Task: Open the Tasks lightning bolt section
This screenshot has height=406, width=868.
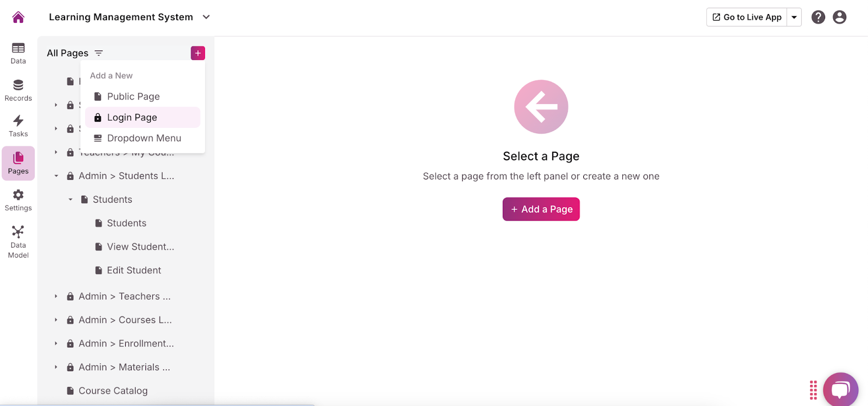Action: pos(18,126)
